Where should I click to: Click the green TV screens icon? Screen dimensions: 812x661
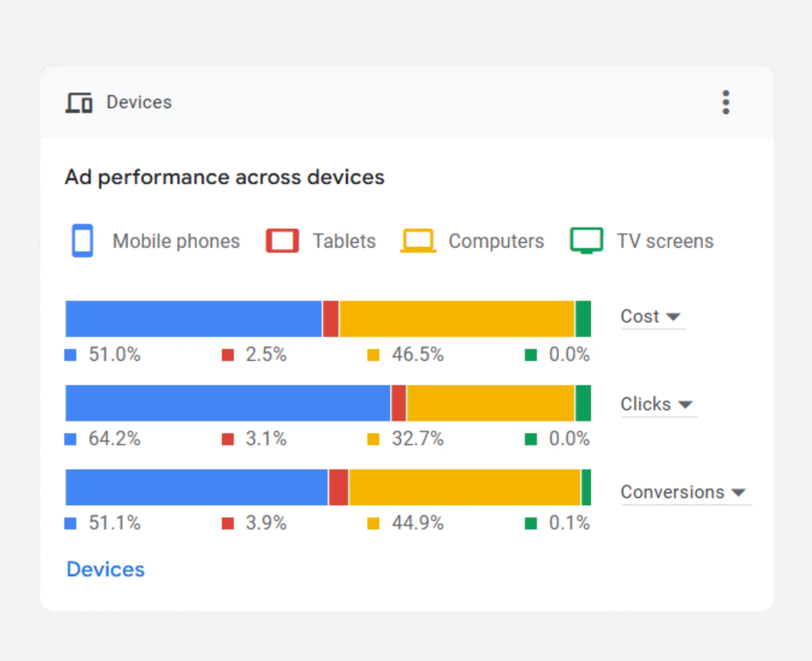coord(586,240)
